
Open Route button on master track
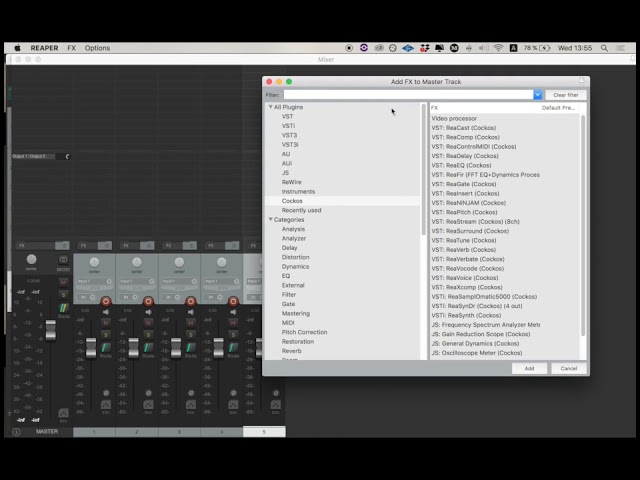click(64, 309)
